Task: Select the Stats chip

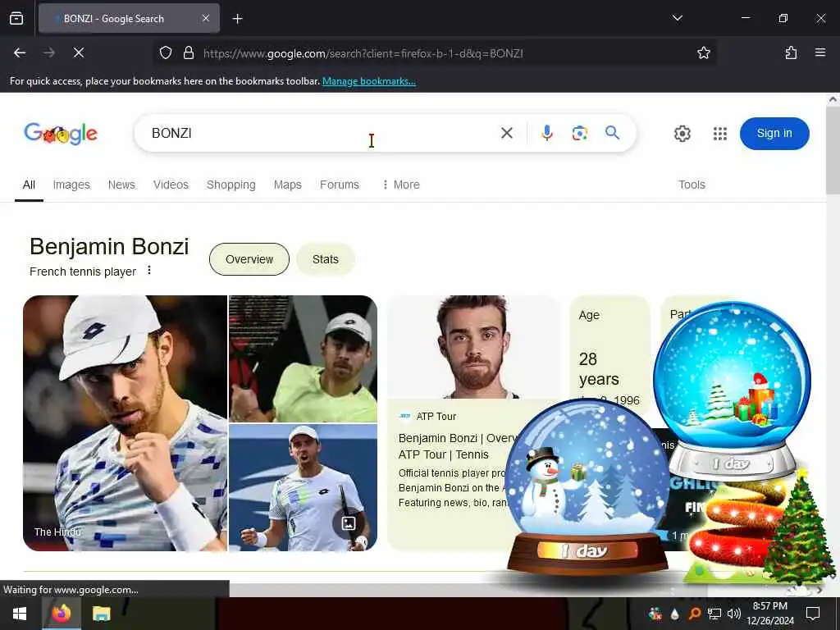Action: [x=325, y=259]
